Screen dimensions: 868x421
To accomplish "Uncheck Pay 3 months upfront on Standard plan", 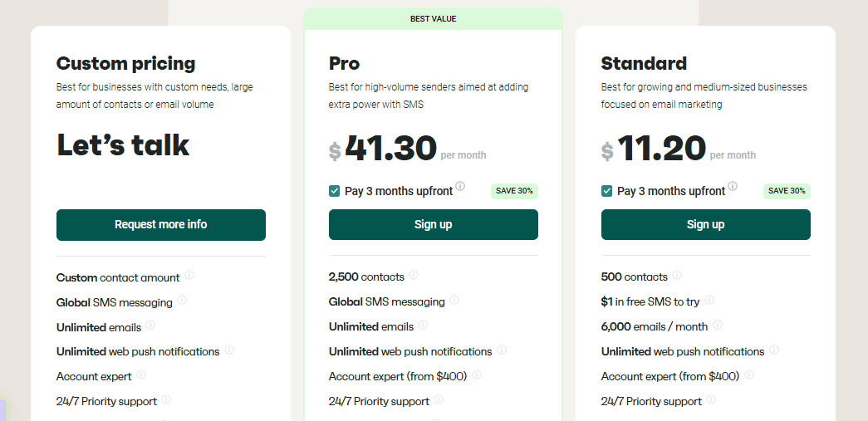I will (606, 191).
